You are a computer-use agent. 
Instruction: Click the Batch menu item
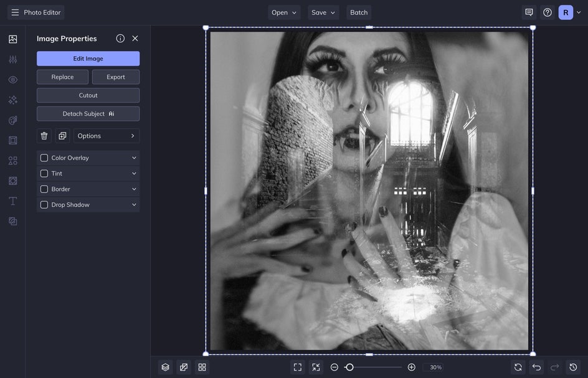359,12
